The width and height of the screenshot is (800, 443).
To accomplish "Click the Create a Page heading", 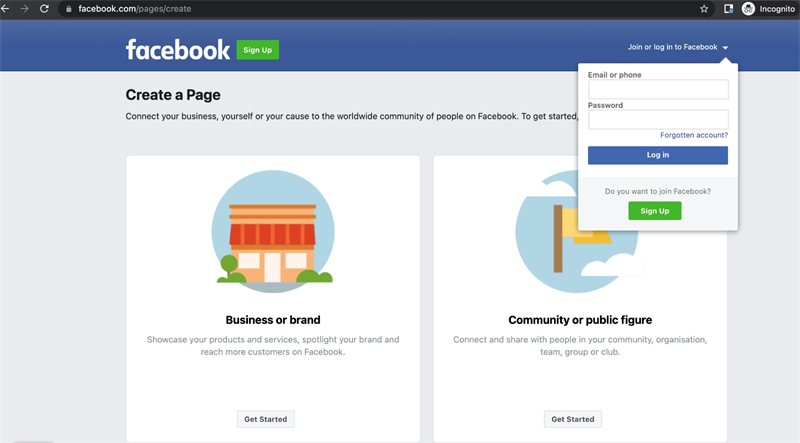I will point(173,95).
